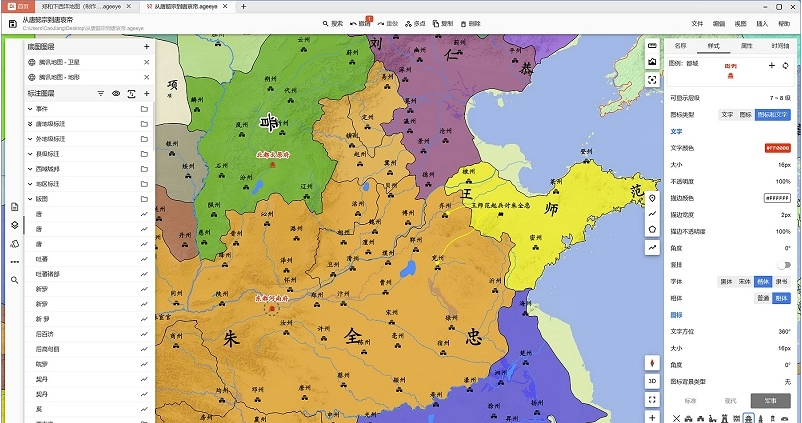802x423 pixels.
Task: Open the base map image switcher
Action: [652, 62]
